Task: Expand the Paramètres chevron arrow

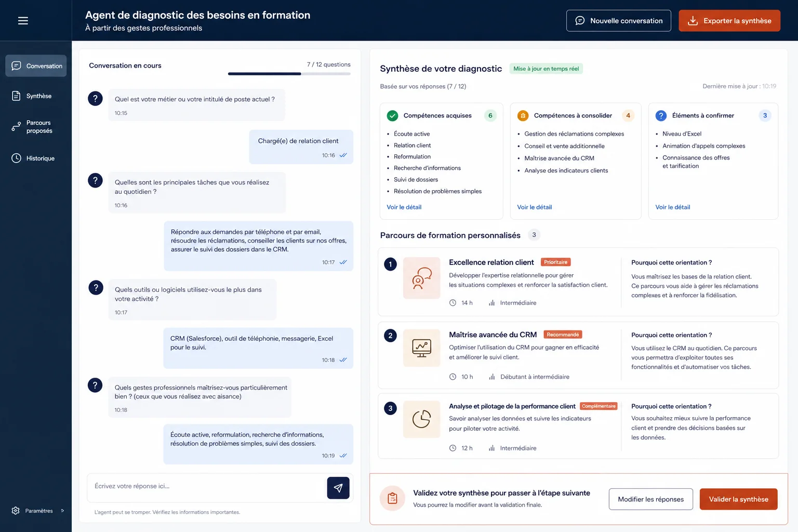Action: coord(62,511)
